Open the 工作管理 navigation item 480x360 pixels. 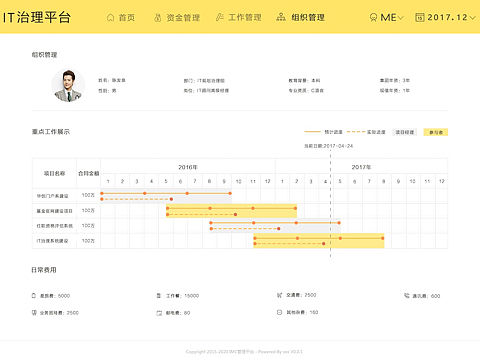[x=245, y=17]
